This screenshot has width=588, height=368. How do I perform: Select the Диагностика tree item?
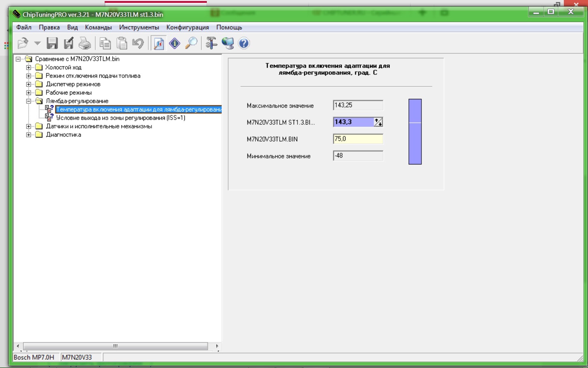(63, 135)
